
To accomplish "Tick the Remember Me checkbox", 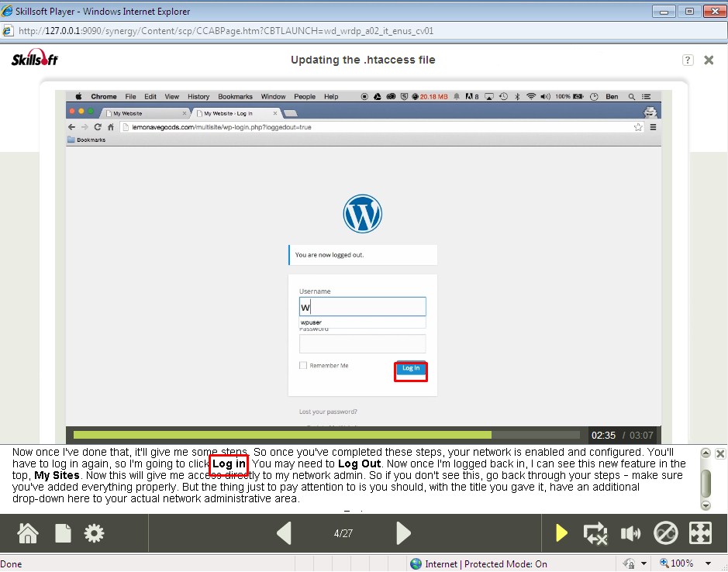I will pyautogui.click(x=303, y=365).
